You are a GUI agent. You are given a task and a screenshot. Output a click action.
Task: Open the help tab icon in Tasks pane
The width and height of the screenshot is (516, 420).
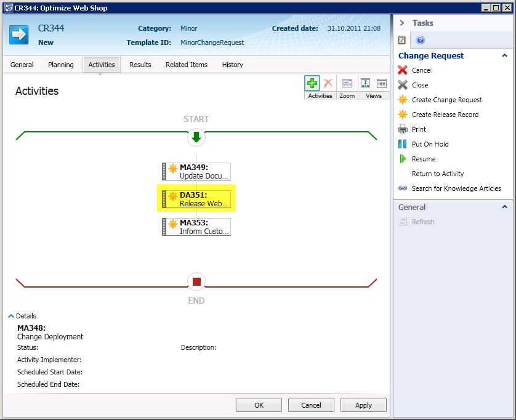pyautogui.click(x=421, y=41)
